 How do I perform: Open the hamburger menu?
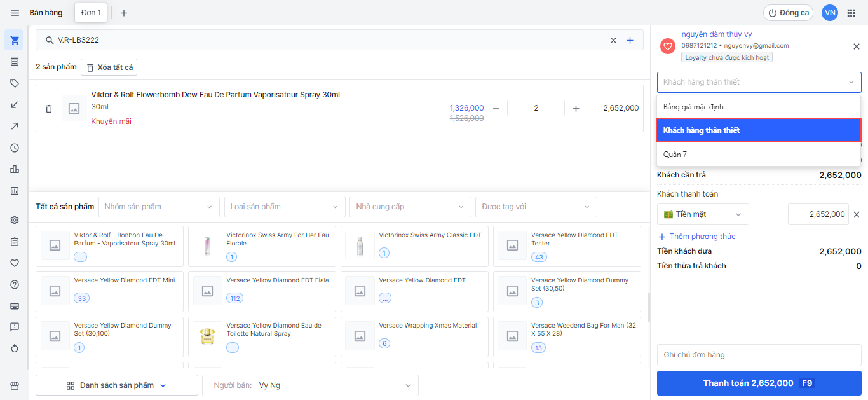pyautogui.click(x=15, y=13)
